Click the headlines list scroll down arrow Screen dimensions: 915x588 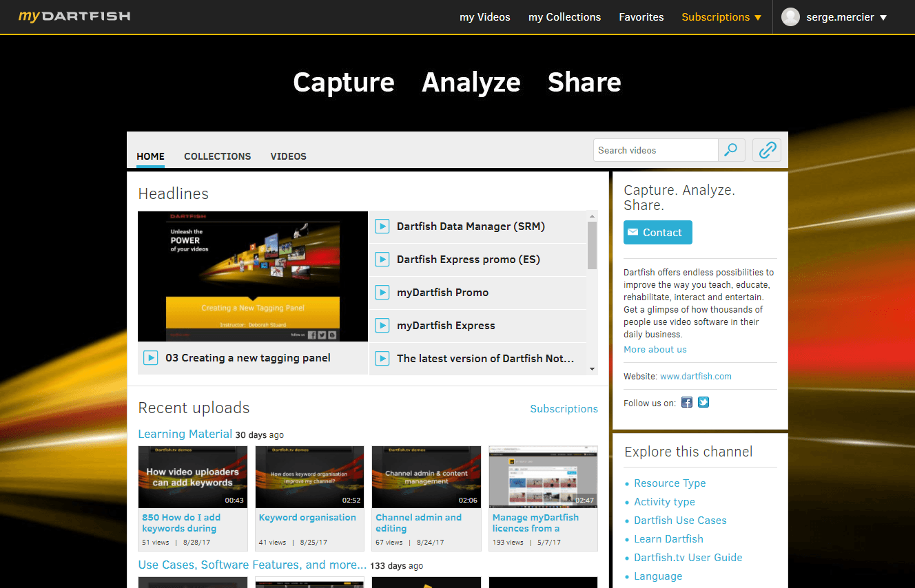(x=593, y=370)
